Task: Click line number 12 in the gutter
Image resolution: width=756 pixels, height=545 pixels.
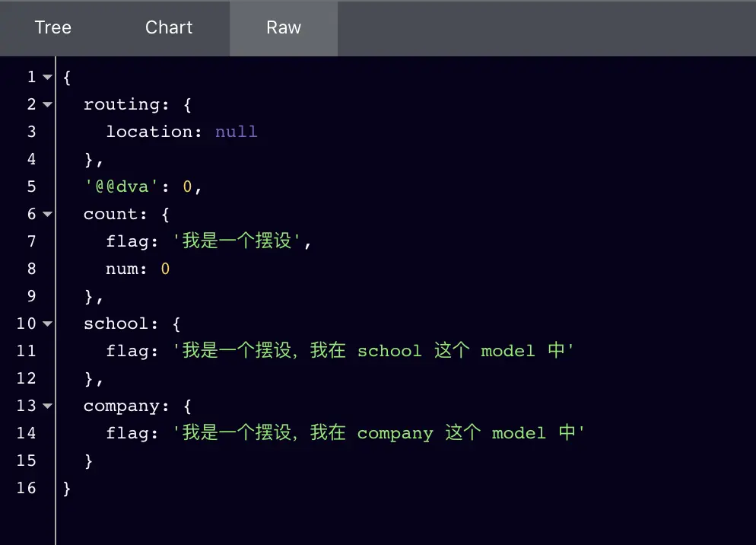Action: (27, 378)
